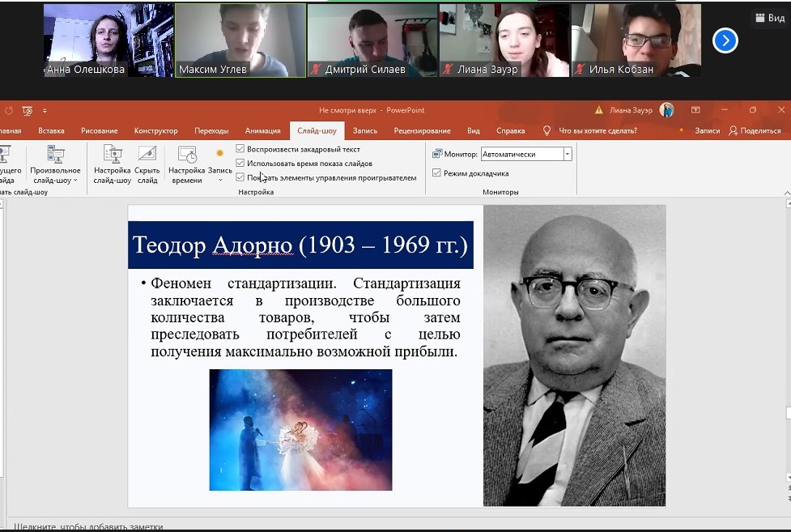Click the Rehearse Timings clock icon
Image resolution: width=791 pixels, height=532 pixels.
[x=186, y=155]
